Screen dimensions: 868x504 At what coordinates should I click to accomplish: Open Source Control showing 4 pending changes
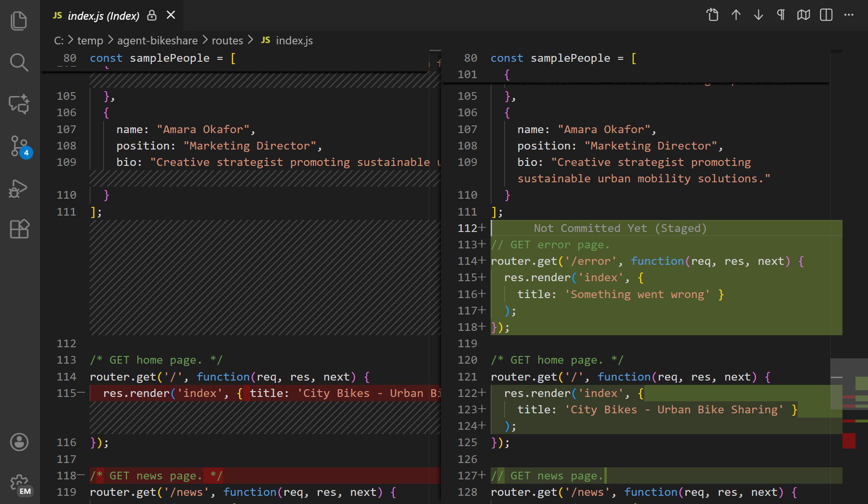click(19, 146)
